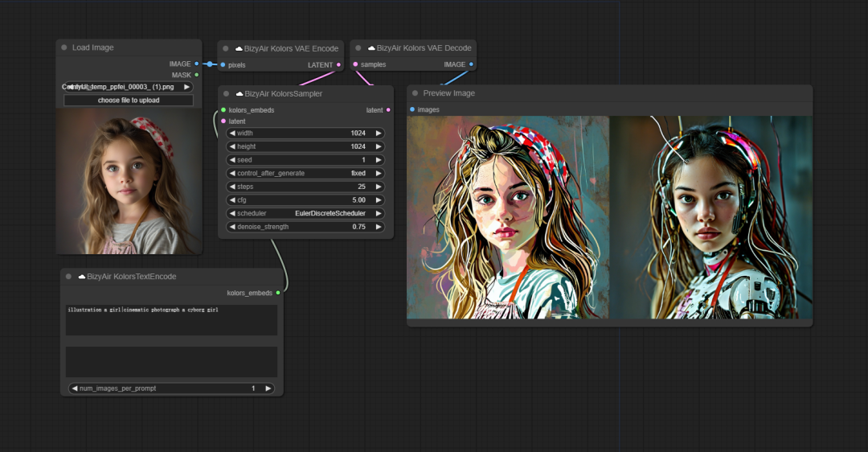Collapse the BizyAir Kolors VAE Encode node dot
Image resolution: width=868 pixels, height=452 pixels.
225,49
